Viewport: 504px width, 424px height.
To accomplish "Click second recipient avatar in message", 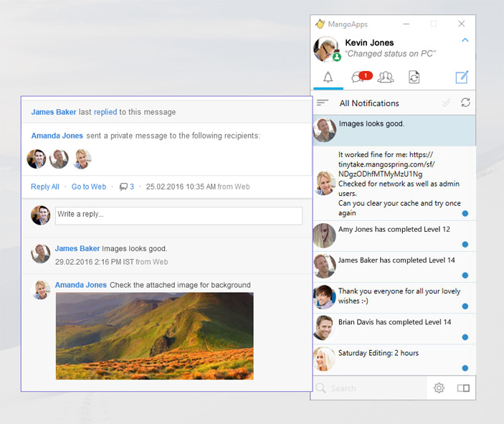I will tap(59, 159).
